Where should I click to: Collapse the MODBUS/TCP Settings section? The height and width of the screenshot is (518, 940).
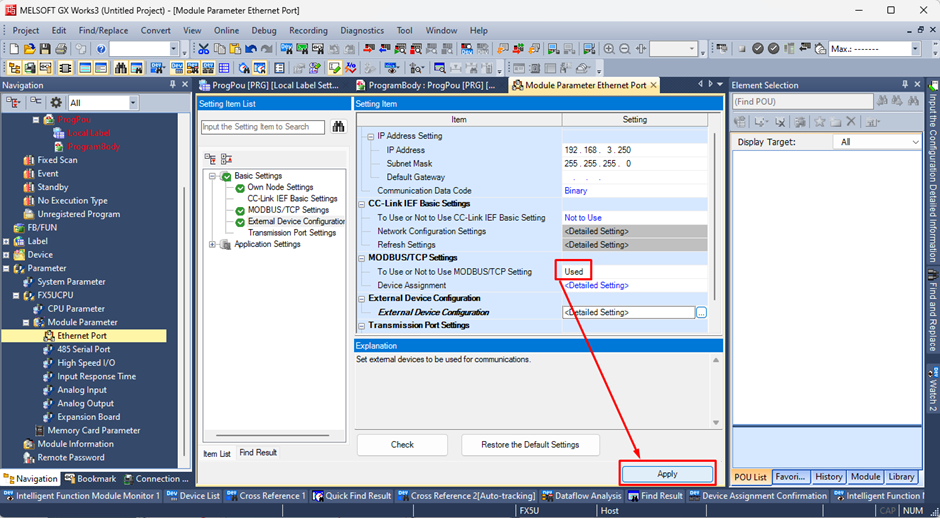pyautogui.click(x=362, y=258)
